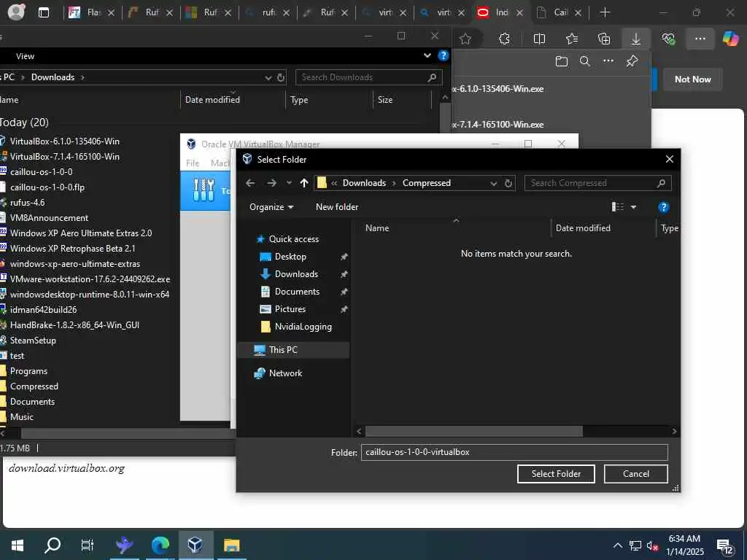
Task: Select rufus-4.6 file
Action: coord(27,203)
